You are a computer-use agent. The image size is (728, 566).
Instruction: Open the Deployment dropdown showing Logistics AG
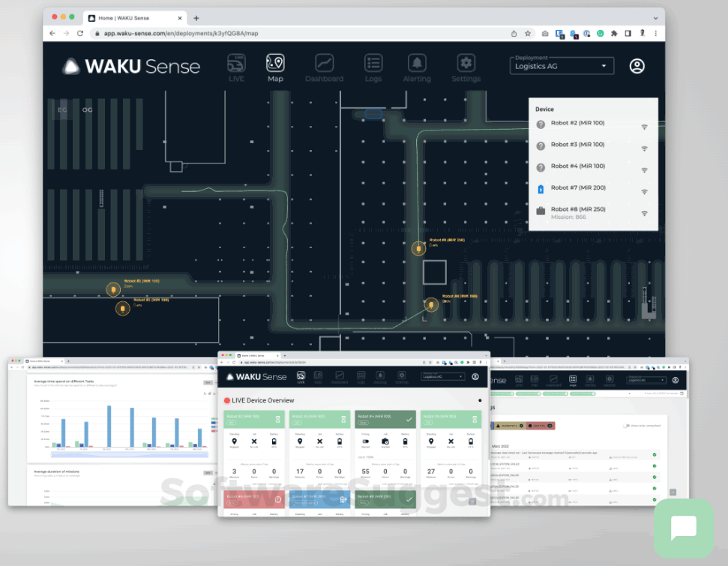pyautogui.click(x=561, y=65)
